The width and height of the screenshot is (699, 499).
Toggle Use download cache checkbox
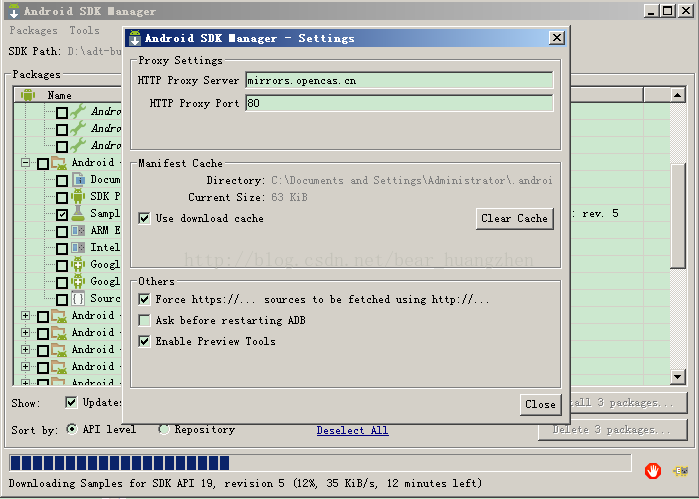pyautogui.click(x=144, y=219)
